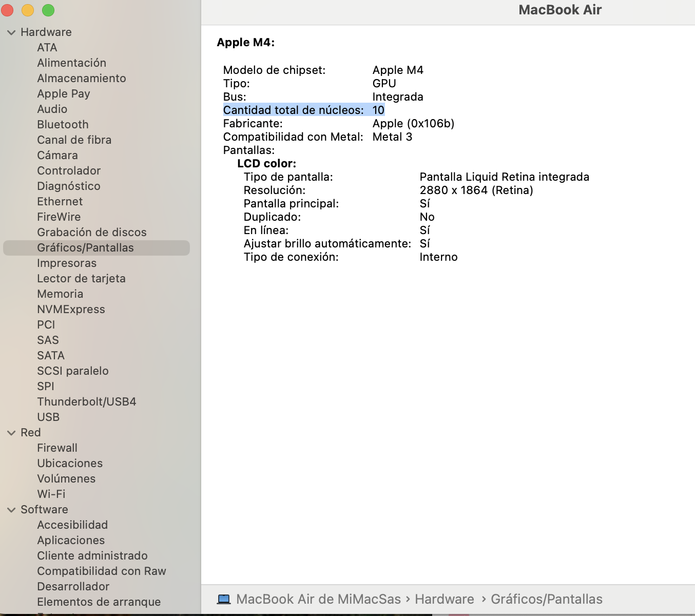Screen dimensions: 695x616
Task: Collapse the Software section
Action: [x=11, y=509]
